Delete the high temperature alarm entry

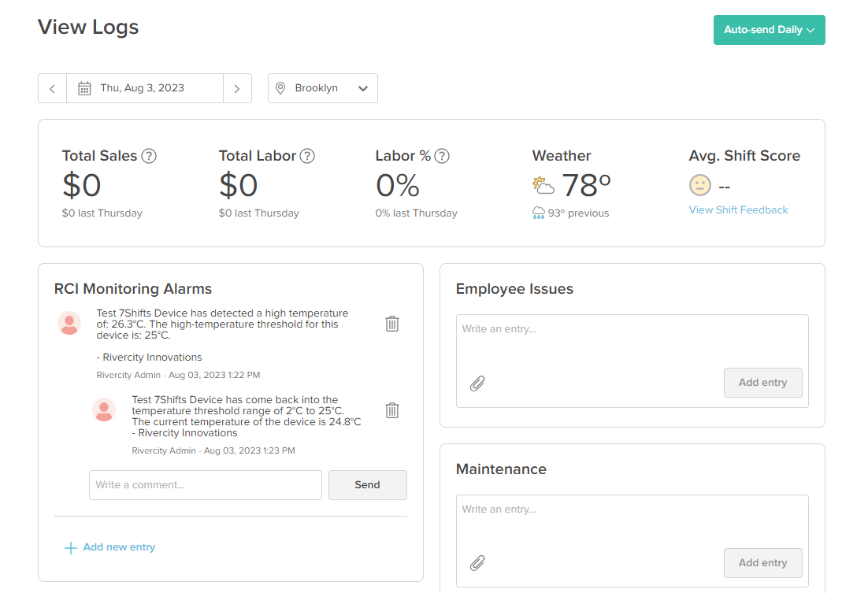pyautogui.click(x=392, y=324)
